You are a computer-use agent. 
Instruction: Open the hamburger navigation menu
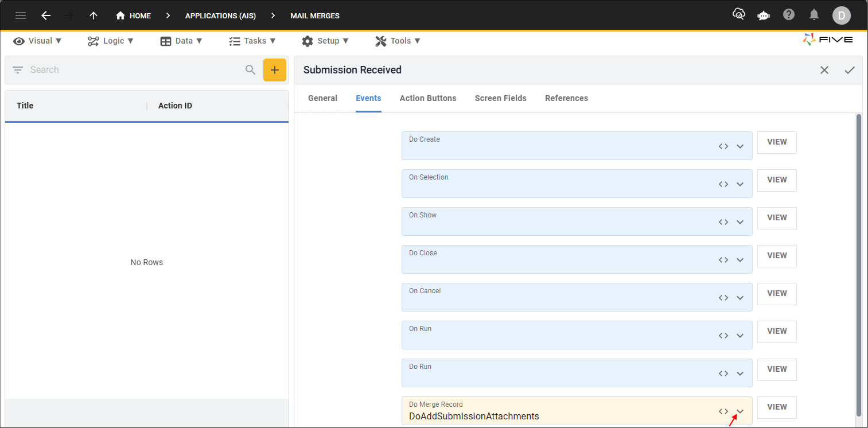click(21, 15)
